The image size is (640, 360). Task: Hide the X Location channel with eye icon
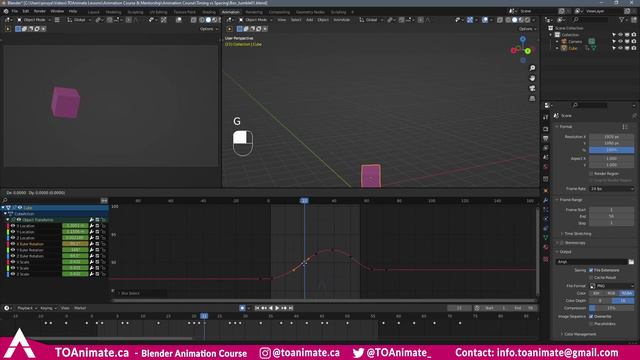coord(13,226)
